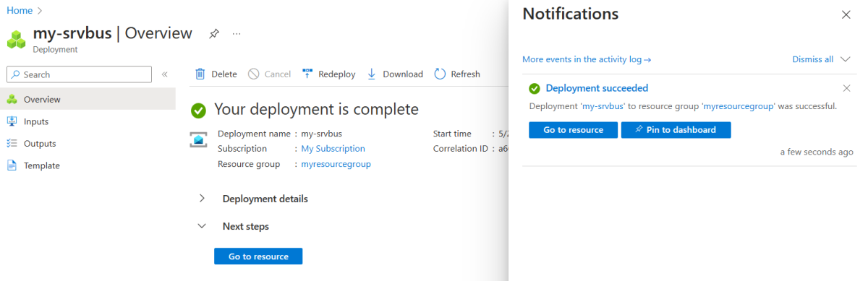Dismiss the Deployment succeeded notification

(847, 88)
